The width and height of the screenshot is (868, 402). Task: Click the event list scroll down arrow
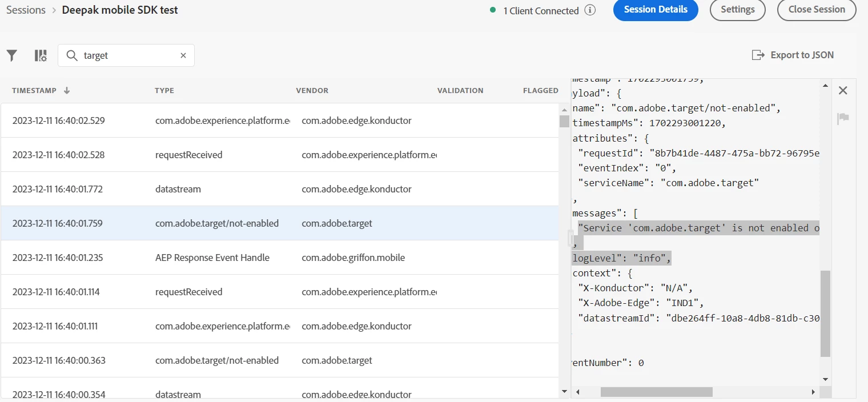click(564, 392)
